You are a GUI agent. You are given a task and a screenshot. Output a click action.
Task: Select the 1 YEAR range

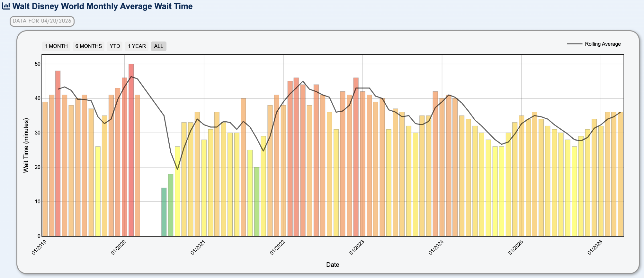point(137,46)
